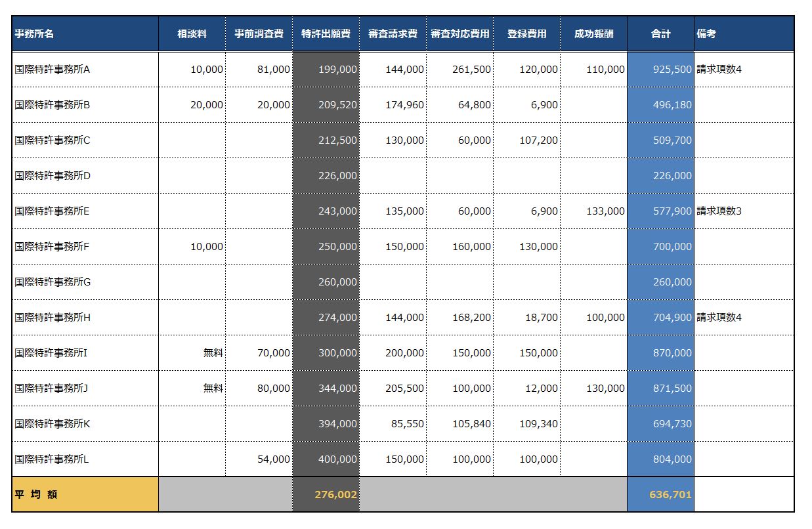Select office K application fee 394,000
Image resolution: width=812 pixels, height=529 pixels.
(x=326, y=424)
